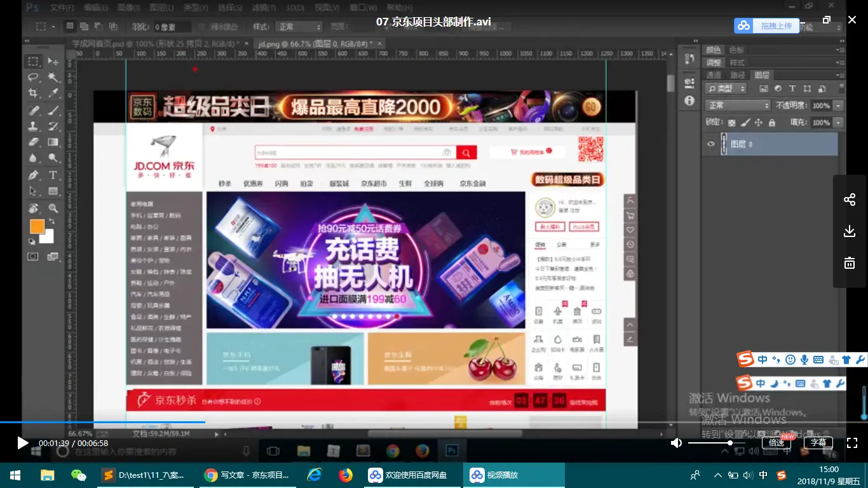This screenshot has width=868, height=488.
Task: Select the Lasso tool
Action: tap(33, 78)
